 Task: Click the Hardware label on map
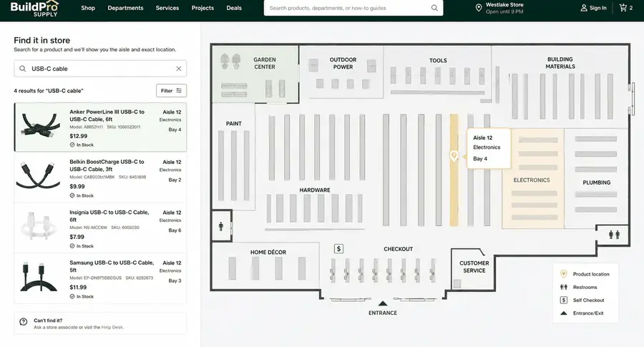pyautogui.click(x=315, y=190)
